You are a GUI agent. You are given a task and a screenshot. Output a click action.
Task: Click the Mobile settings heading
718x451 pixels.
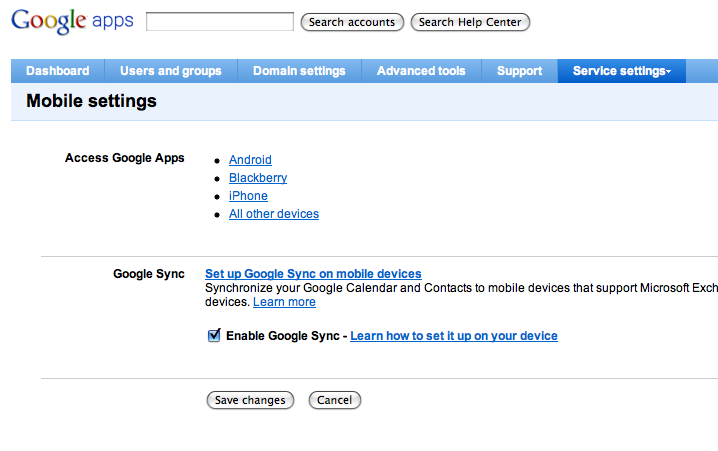(92, 101)
